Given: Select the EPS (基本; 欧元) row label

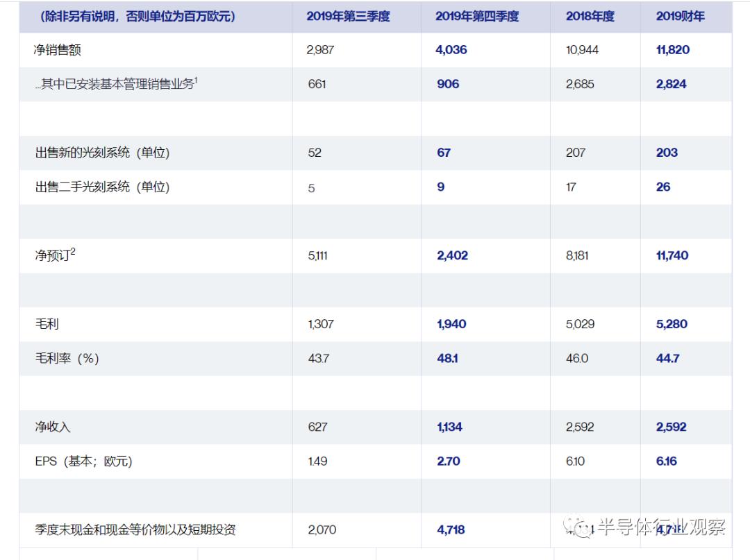Looking at the screenshot, I should coord(84,461).
